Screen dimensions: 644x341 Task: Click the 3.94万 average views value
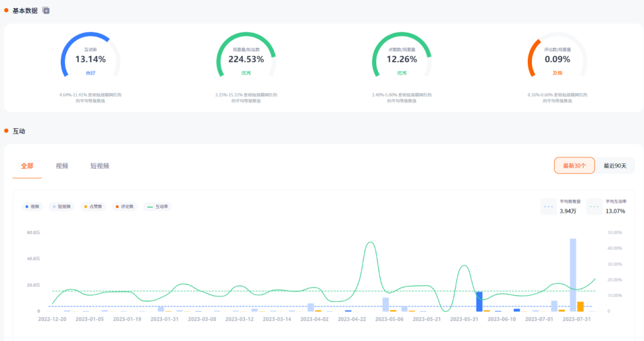(x=568, y=211)
